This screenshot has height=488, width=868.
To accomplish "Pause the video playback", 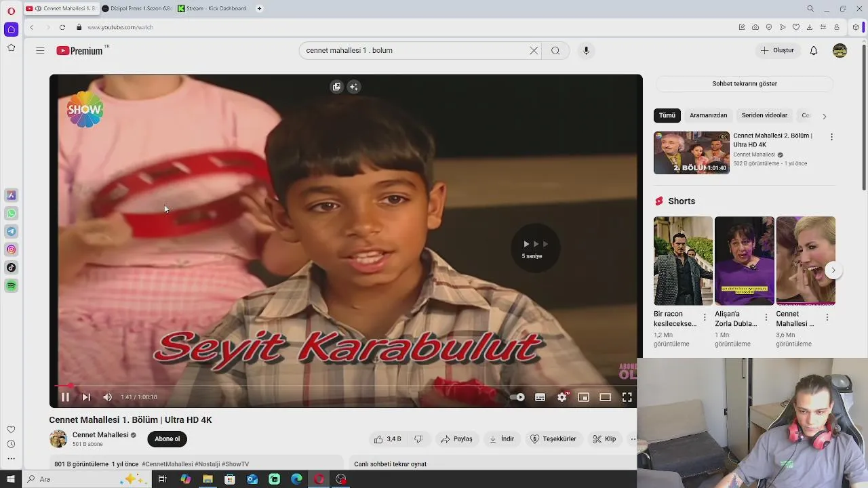I will tap(65, 397).
